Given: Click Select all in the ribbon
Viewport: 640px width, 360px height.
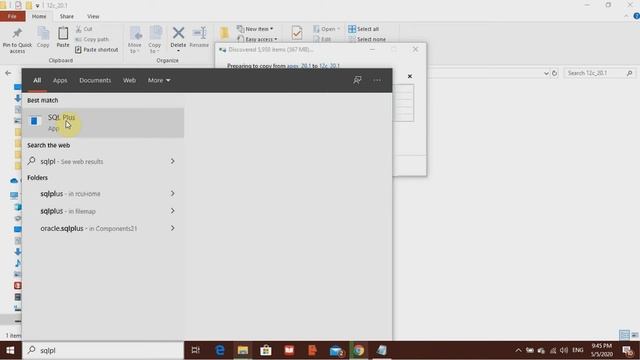Looking at the screenshot, I should click(x=364, y=29).
